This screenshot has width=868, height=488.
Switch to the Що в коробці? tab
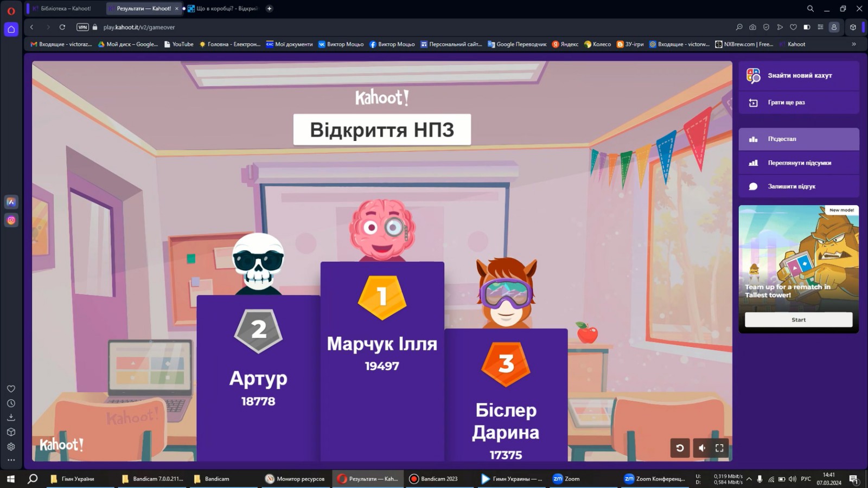point(222,9)
